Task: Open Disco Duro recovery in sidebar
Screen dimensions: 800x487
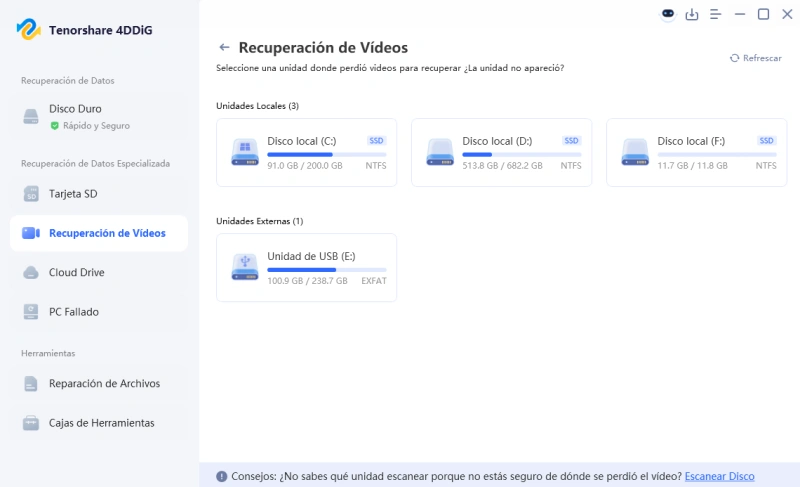Action: [99, 116]
